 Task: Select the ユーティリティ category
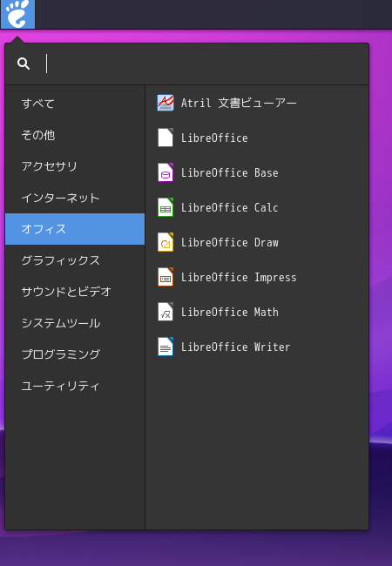pos(75,386)
